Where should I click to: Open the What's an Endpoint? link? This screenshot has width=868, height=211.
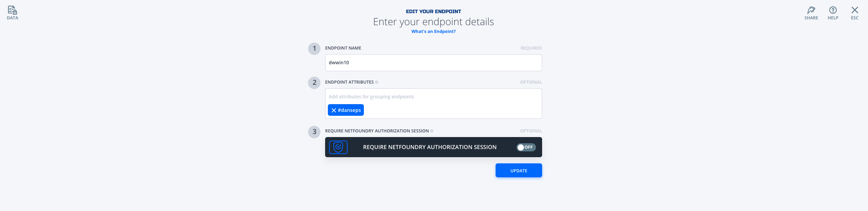[433, 31]
